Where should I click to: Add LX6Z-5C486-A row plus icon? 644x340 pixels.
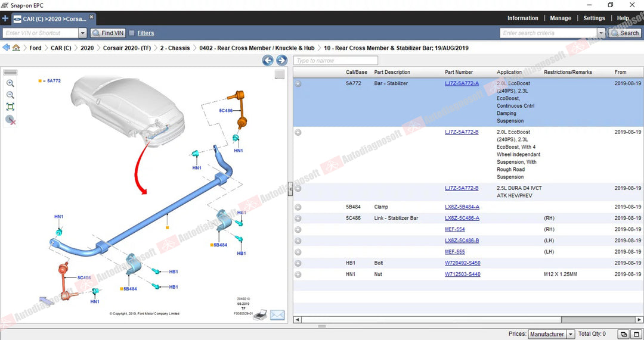click(x=298, y=219)
